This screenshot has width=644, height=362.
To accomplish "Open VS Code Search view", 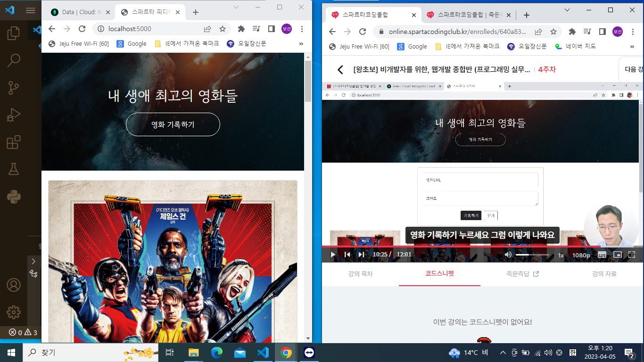I will (14, 60).
